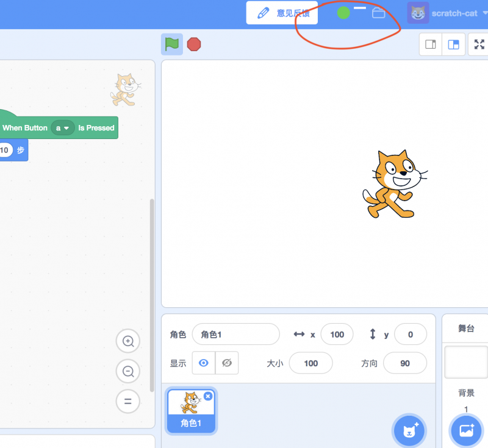The width and height of the screenshot is (488, 448).
Task: Click the horizontal arrows icon beside x
Action: [299, 334]
